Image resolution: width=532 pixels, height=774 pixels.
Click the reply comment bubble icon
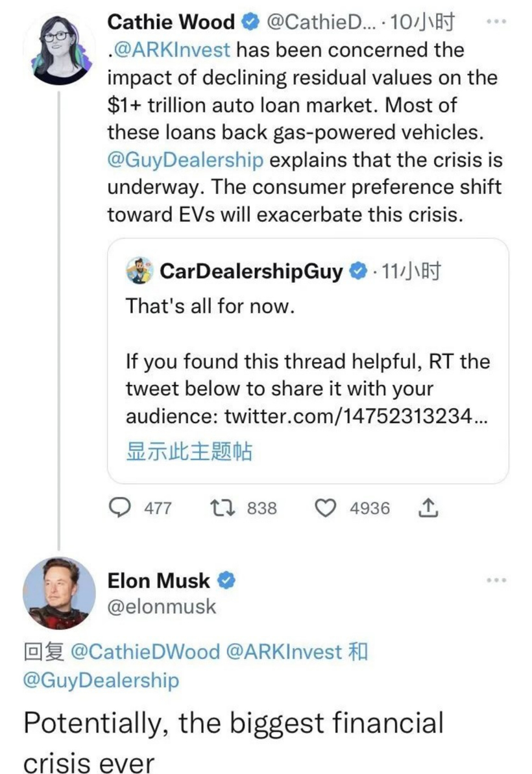click(119, 508)
